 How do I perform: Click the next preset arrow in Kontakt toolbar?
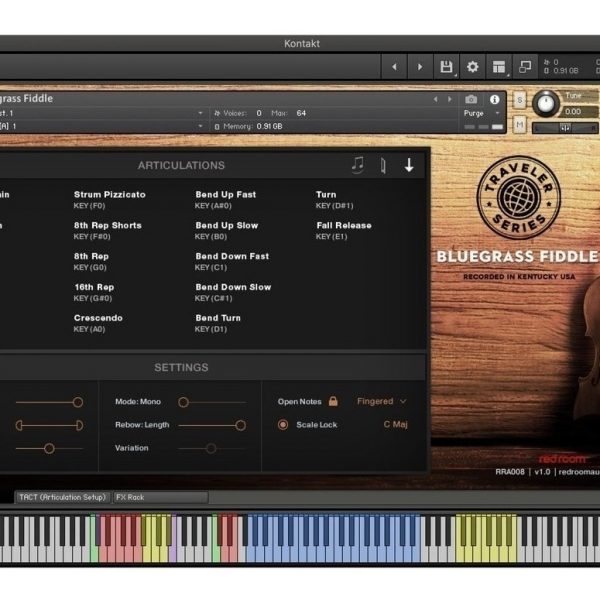point(420,67)
